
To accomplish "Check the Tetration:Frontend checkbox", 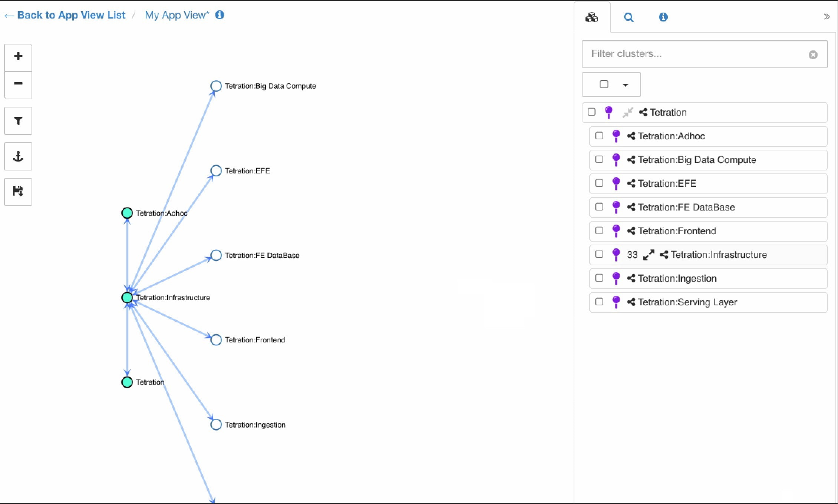I will point(599,230).
